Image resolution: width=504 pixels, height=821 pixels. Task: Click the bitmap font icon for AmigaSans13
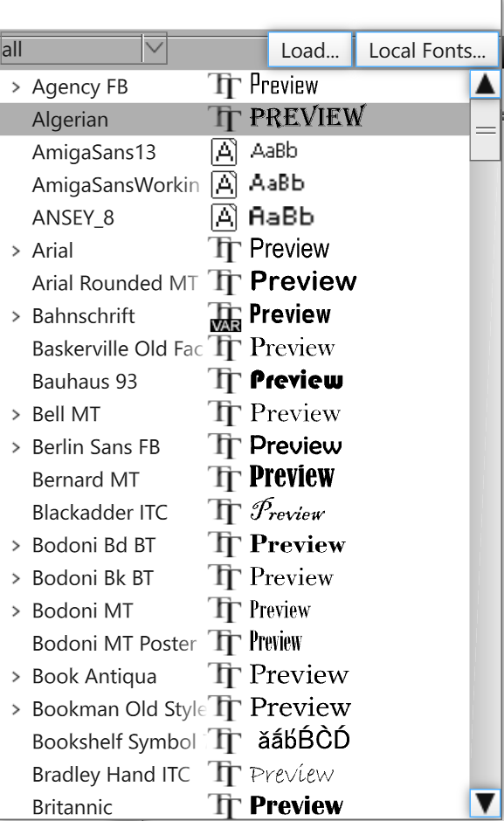(x=224, y=152)
